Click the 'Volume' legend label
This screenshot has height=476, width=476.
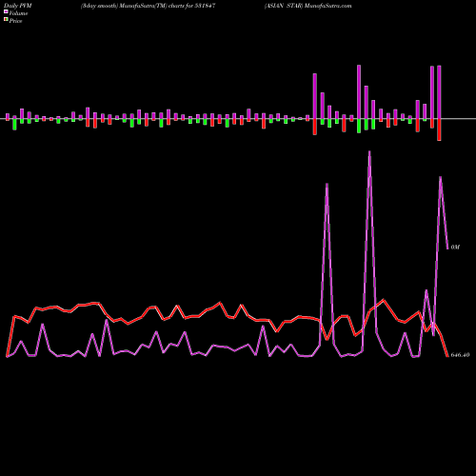click(x=18, y=13)
